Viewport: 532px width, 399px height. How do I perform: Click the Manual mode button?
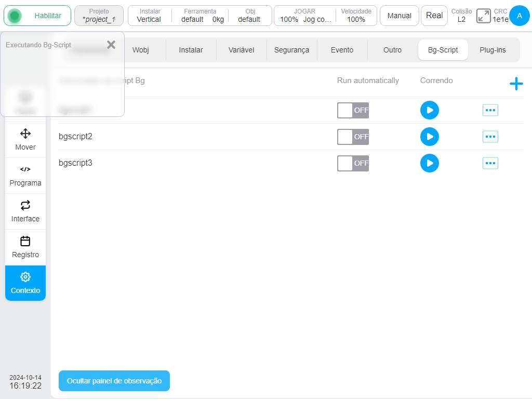coord(400,16)
